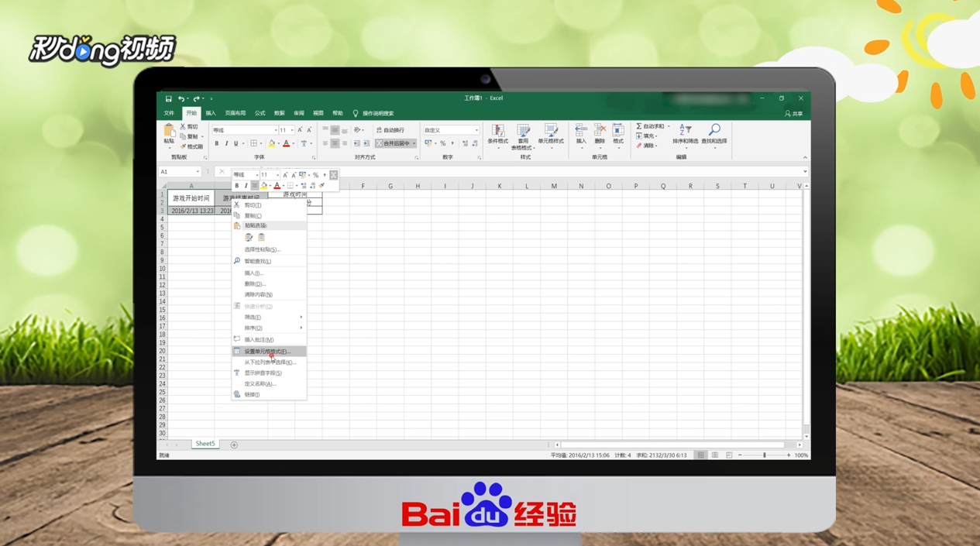
Task: Select the Sheet5 worksheet tab
Action: click(x=205, y=444)
